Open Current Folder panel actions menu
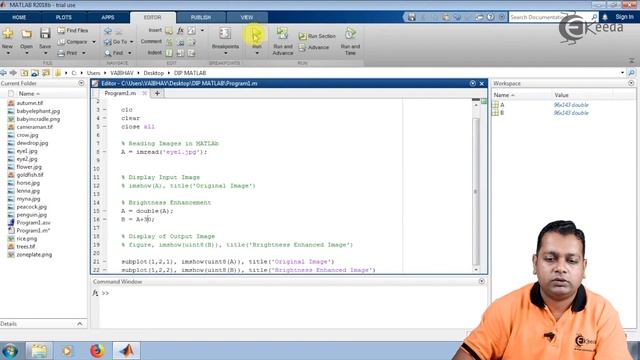The width and height of the screenshot is (640, 360). tap(81, 83)
